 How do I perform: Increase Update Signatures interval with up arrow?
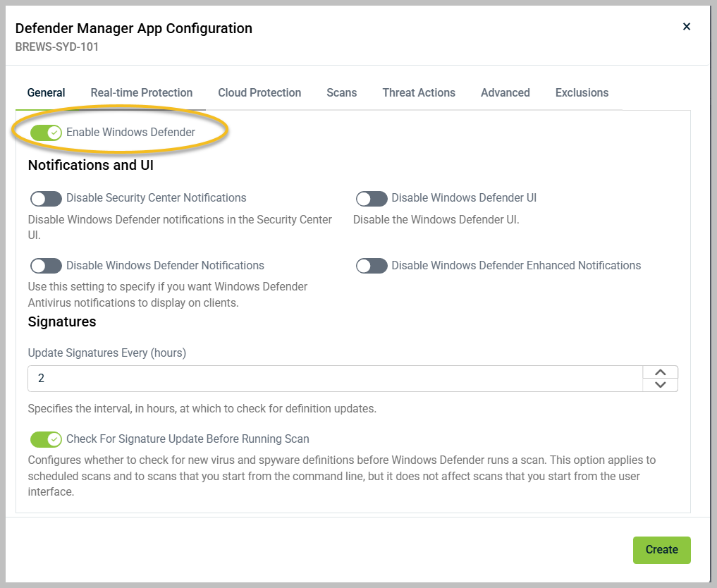tap(660, 372)
